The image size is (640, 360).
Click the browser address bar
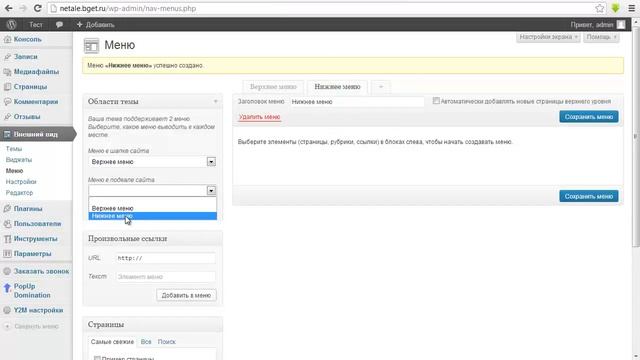[327, 8]
